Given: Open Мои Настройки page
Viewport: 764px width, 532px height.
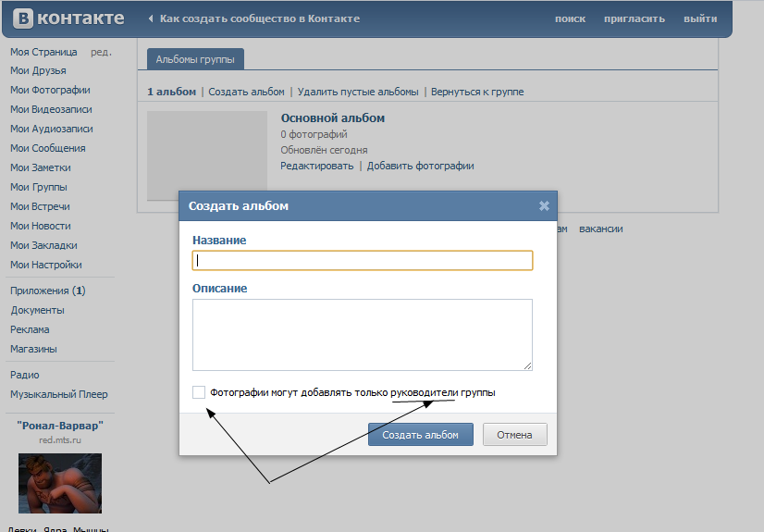Looking at the screenshot, I should (x=45, y=266).
